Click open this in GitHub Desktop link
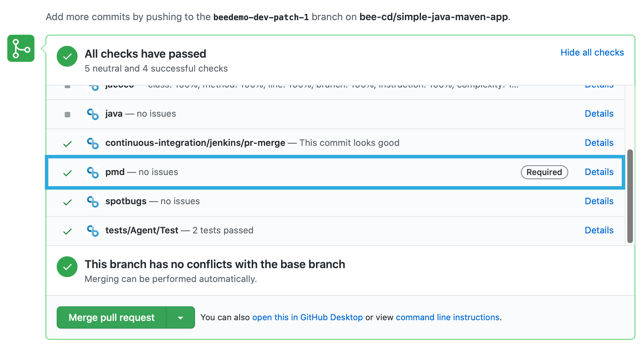This screenshot has width=644, height=348. [x=307, y=317]
